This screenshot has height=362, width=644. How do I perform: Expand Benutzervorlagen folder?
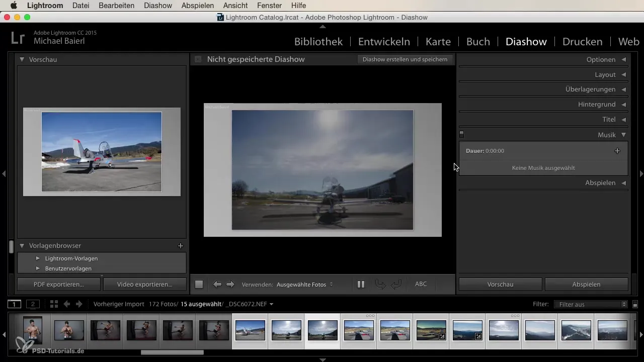click(38, 268)
